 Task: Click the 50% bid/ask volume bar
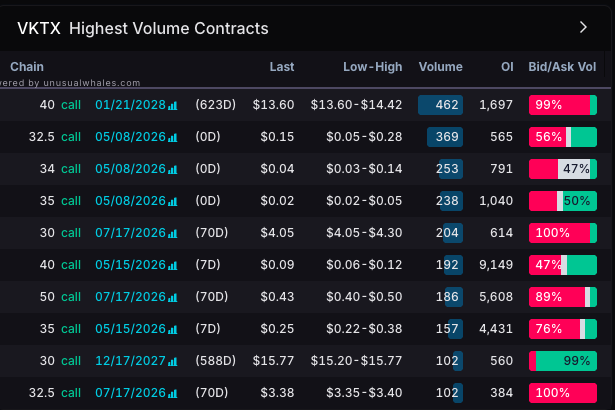[563, 200]
